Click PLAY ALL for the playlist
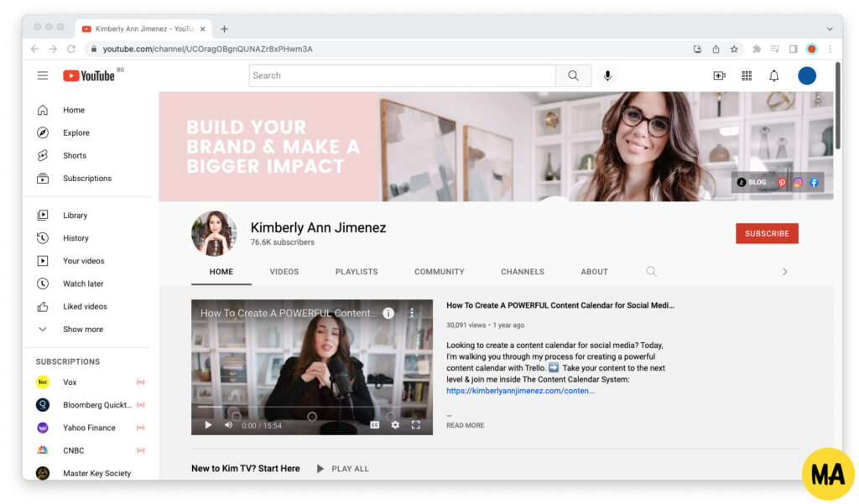 [343, 469]
